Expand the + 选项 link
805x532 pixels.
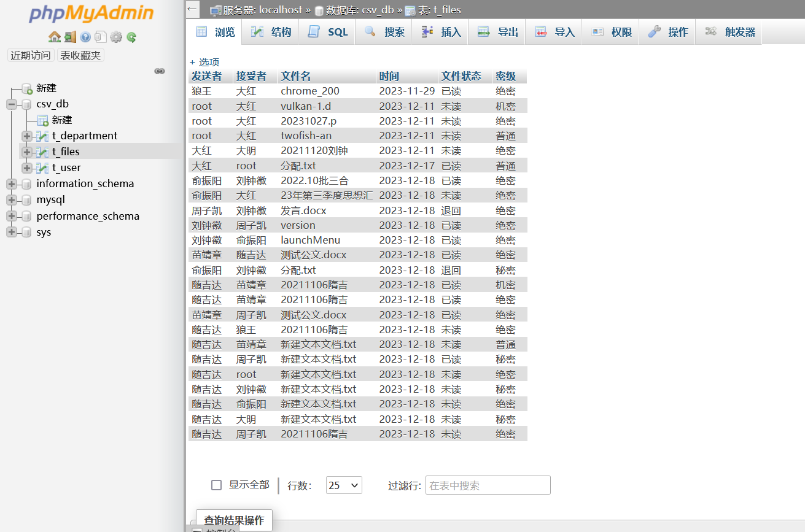[204, 62]
